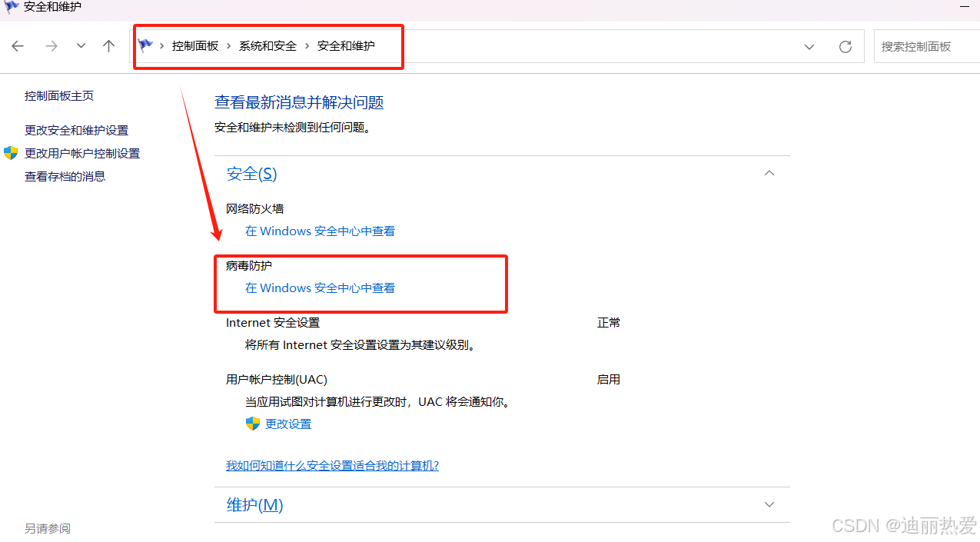Click the 启用 status text
Screen dimensions: 980x542
(609, 380)
